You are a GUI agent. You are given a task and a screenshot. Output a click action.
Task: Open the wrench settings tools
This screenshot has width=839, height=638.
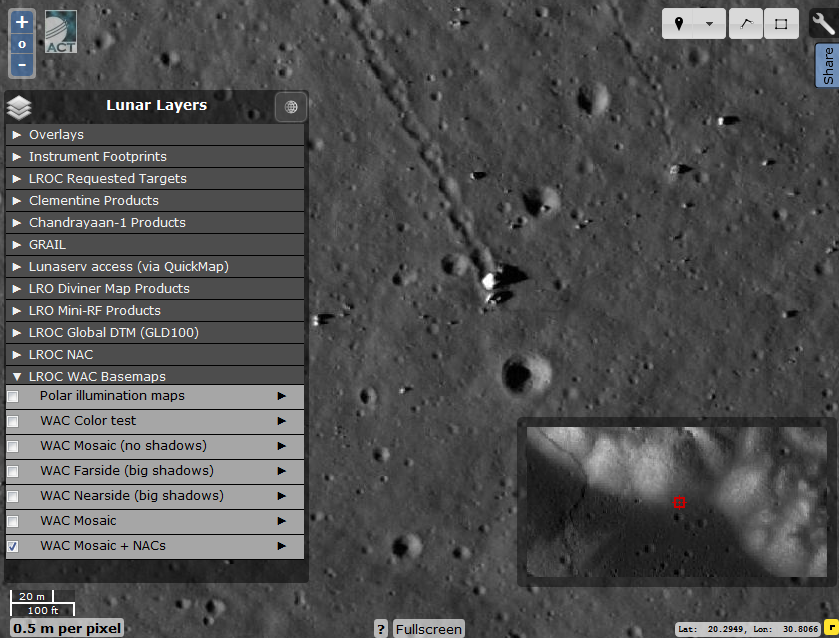click(823, 23)
